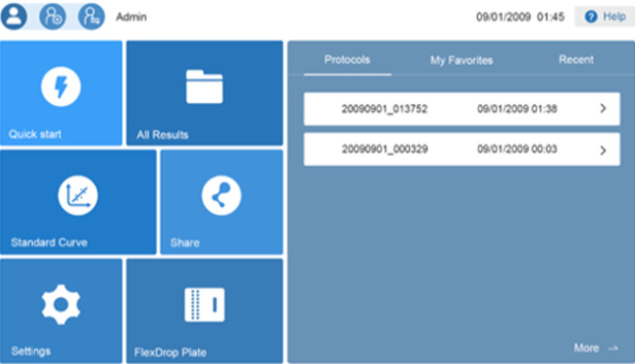635x364 pixels.
Task: Switch to the My Favorites tab
Action: (461, 60)
